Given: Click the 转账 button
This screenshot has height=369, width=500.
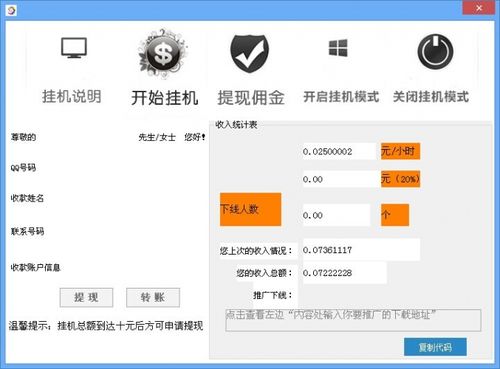Looking at the screenshot, I should click(153, 297).
